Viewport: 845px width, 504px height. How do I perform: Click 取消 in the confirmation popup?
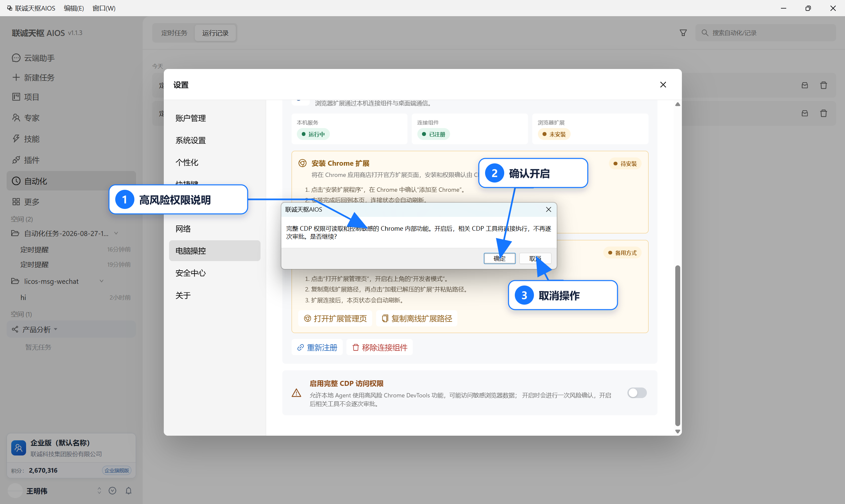click(x=535, y=258)
